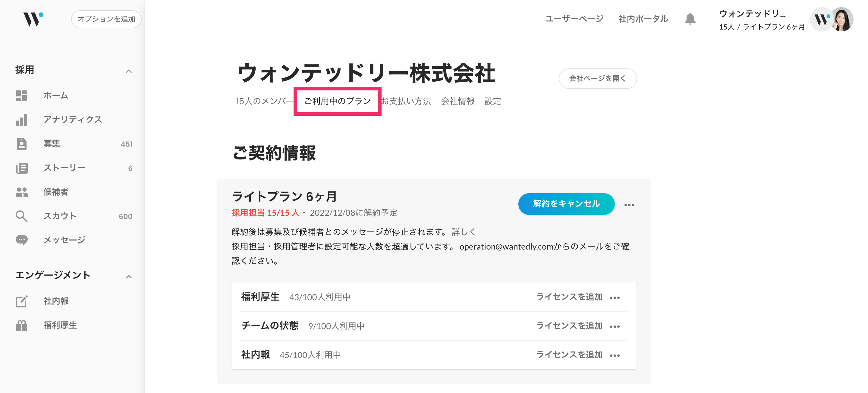Click the 募集 job posting icon
The height and width of the screenshot is (393, 868).
(22, 144)
